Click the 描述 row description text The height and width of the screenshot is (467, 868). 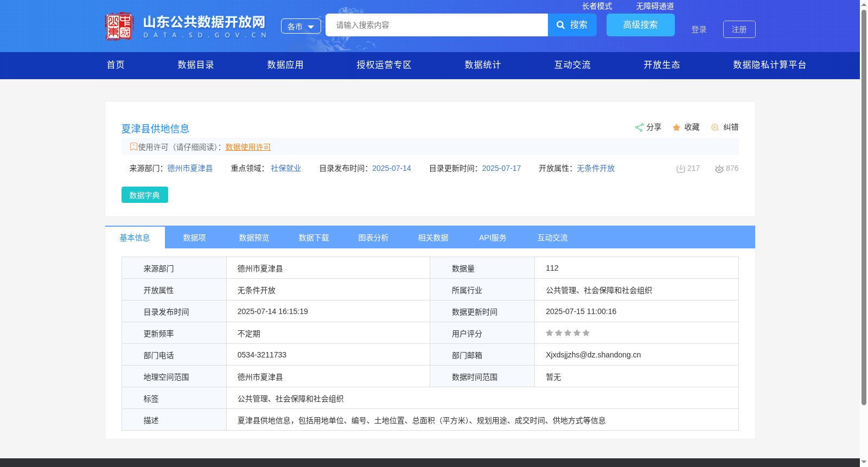[x=422, y=420]
